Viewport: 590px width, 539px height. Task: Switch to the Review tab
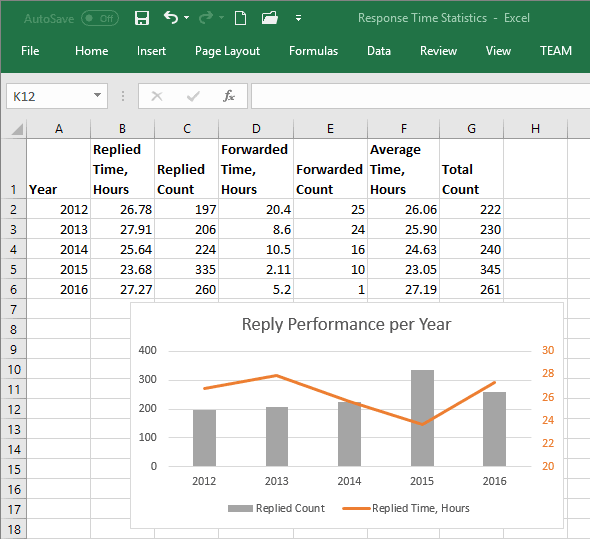(438, 51)
